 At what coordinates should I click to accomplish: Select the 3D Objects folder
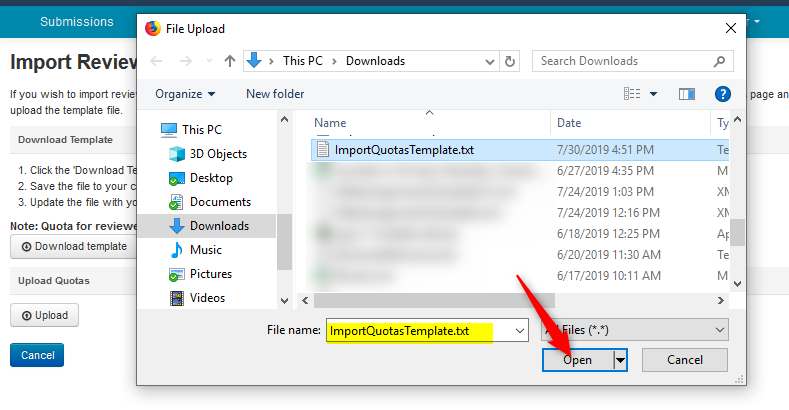coord(218,154)
